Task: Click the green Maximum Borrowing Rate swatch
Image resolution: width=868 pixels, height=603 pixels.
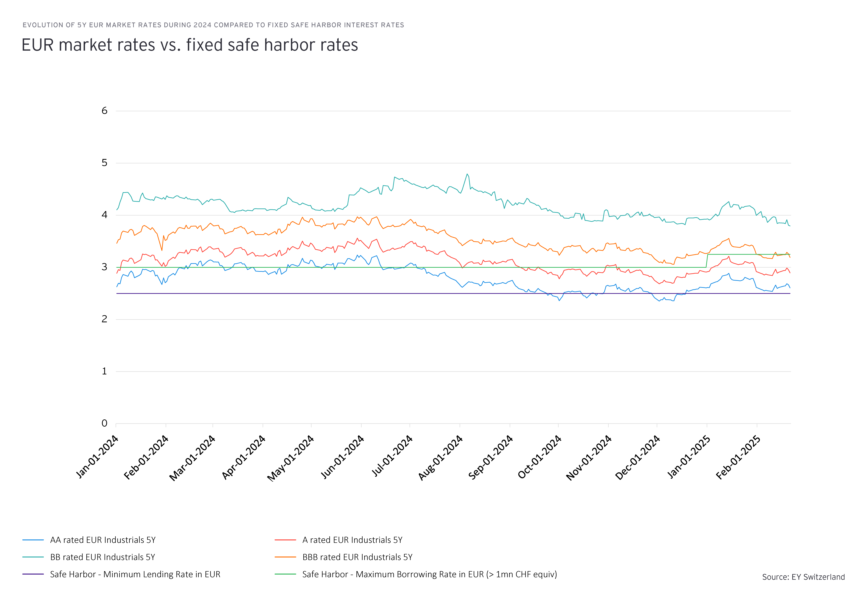Action: [x=285, y=574]
